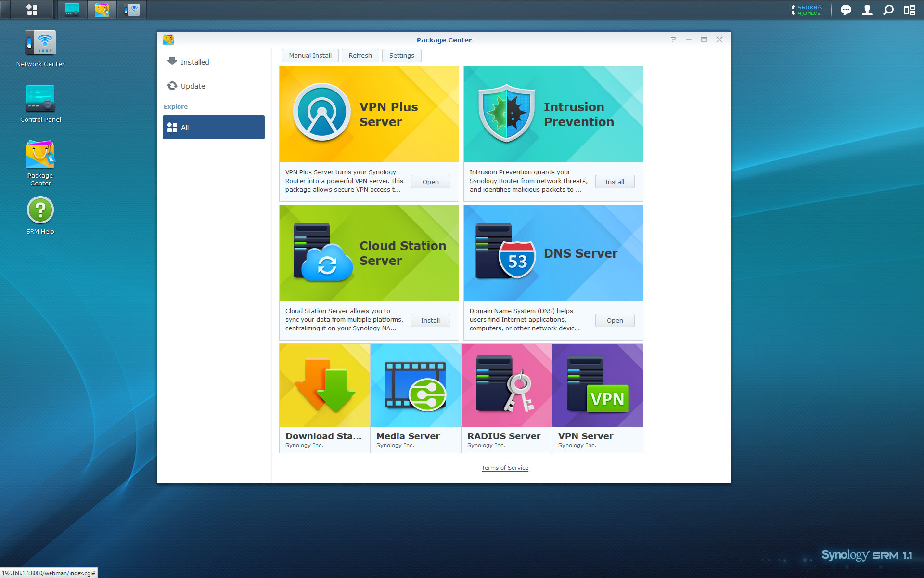Screen dimensions: 924x578
Task: Open RADIUS Server package tile
Action: pyautogui.click(x=507, y=398)
